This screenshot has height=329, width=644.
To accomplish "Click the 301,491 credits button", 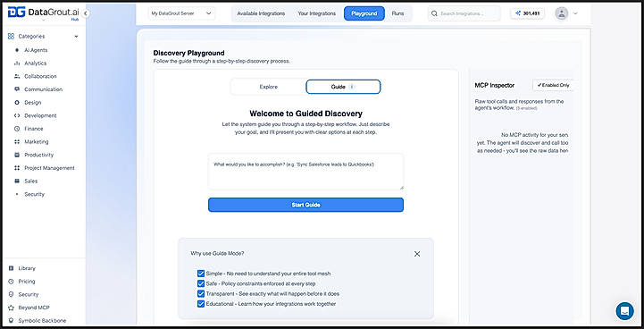I will point(527,13).
